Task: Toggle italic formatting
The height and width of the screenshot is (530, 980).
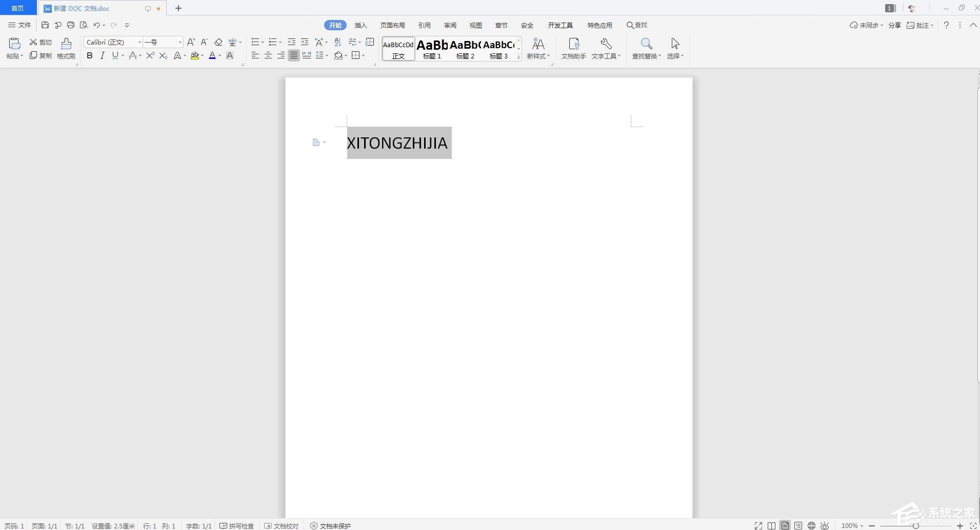Action: coord(102,55)
